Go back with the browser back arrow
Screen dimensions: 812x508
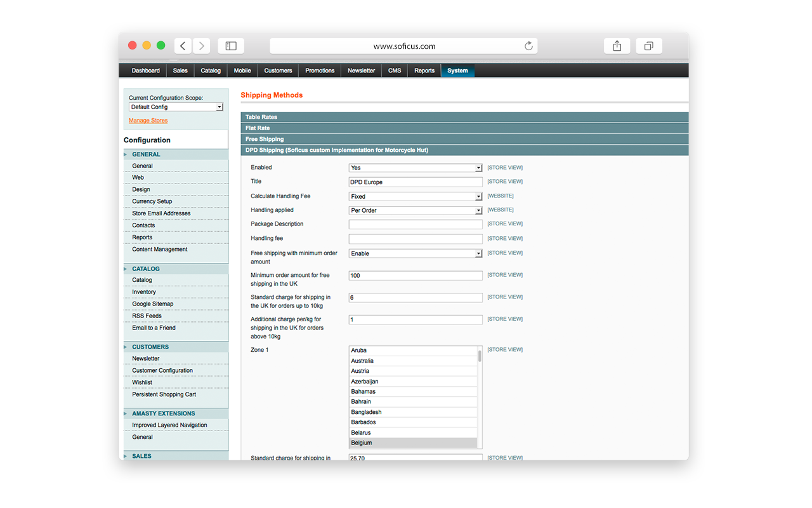[183, 46]
